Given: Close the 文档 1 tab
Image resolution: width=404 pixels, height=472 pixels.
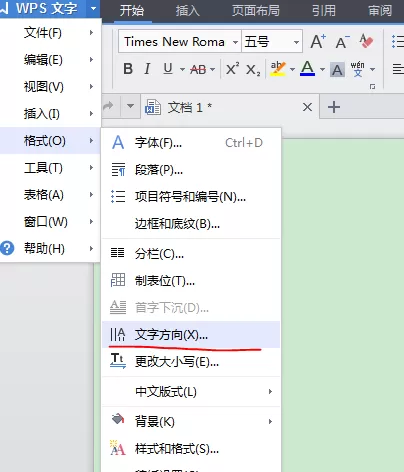Looking at the screenshot, I should tap(307, 107).
